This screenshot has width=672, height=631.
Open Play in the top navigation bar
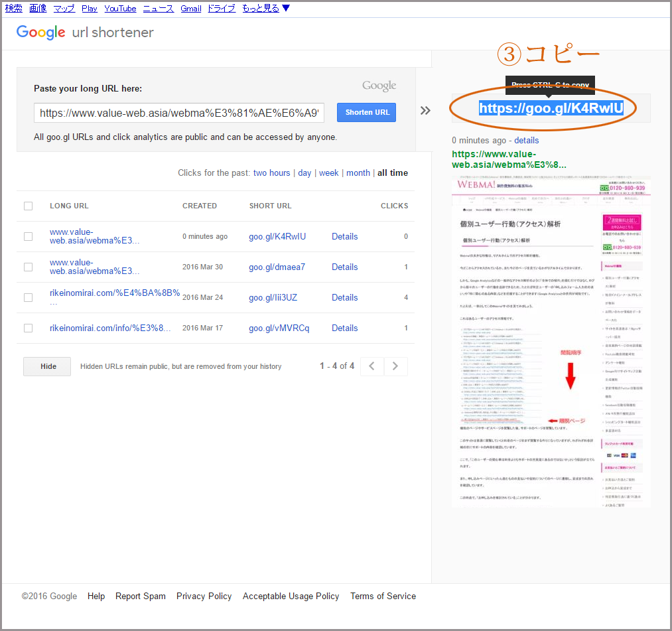click(90, 8)
